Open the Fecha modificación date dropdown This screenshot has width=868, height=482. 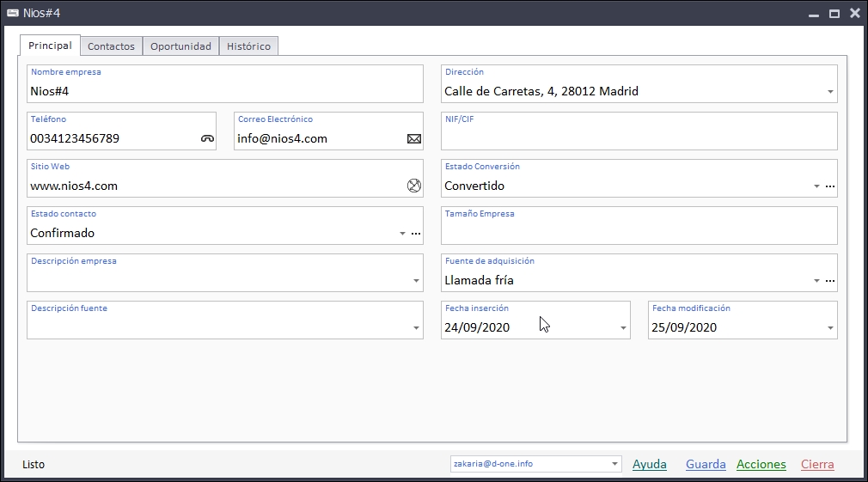[x=830, y=328]
